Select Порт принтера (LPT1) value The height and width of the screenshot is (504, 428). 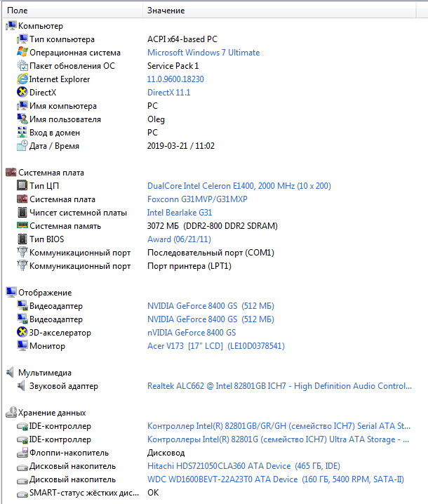point(189,266)
